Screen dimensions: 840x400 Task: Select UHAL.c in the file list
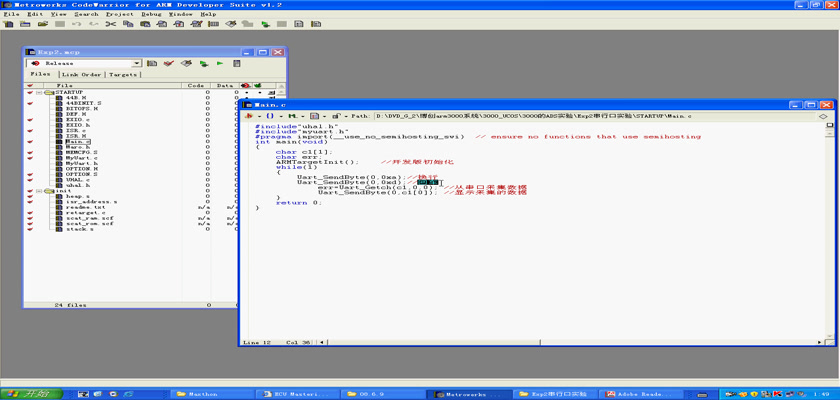[x=78, y=180]
